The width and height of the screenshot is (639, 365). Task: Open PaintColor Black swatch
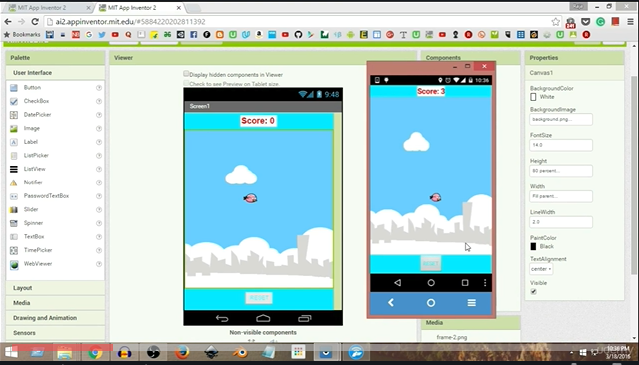533,246
